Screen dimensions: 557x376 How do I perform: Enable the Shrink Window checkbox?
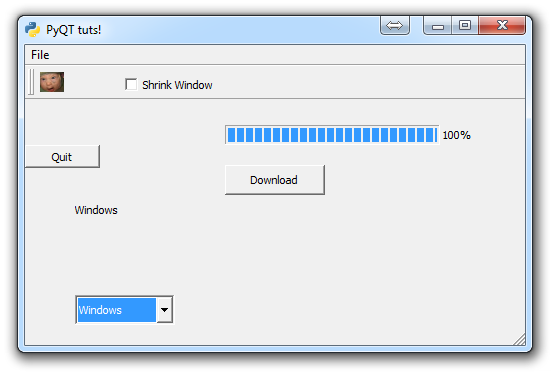coord(131,85)
